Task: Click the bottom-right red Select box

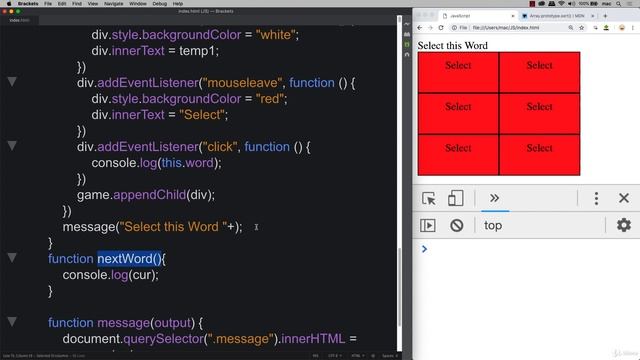Action: pos(539,155)
